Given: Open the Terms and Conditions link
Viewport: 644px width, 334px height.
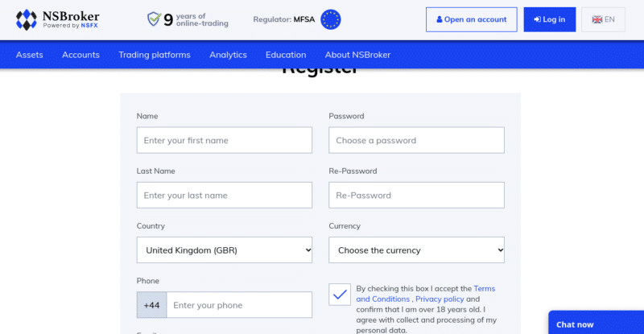Looking at the screenshot, I should coord(426,294).
